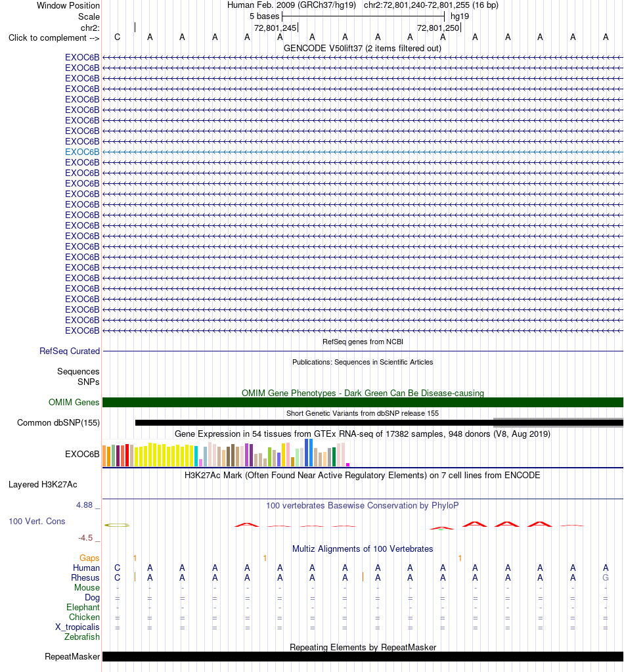
Task: Click the Dog species label
Action: pyautogui.click(x=92, y=597)
